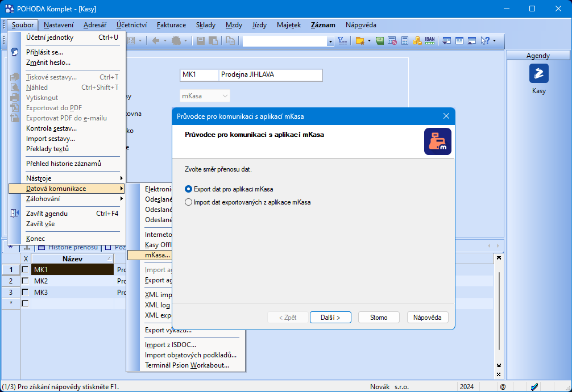
Task: Click the gold coins toolbar icon
Action: click(x=417, y=41)
